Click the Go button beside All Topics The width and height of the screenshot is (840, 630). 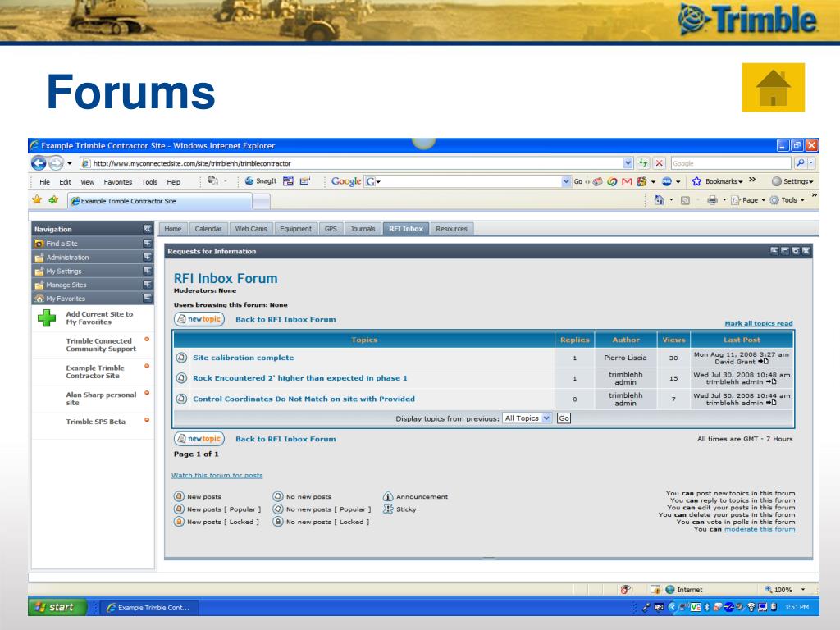point(564,418)
